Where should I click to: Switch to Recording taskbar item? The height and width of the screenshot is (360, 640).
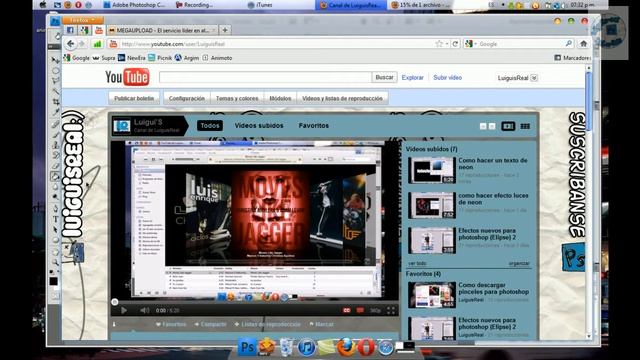195,5
